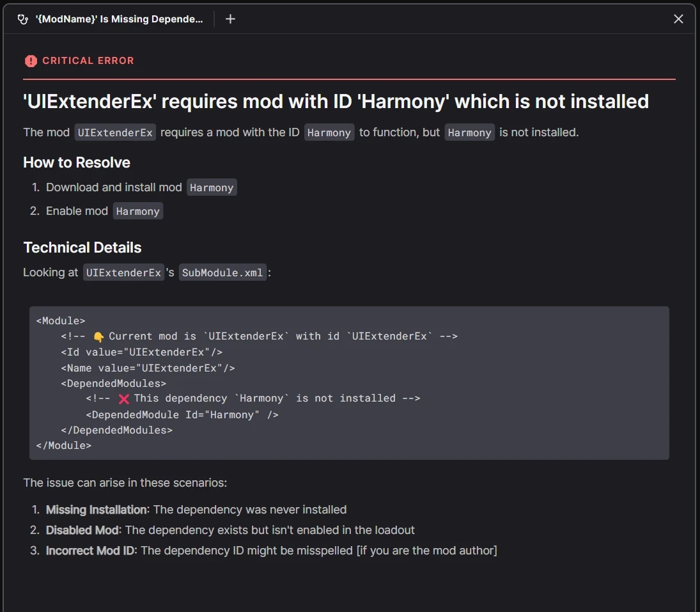Screen dimensions: 700x612
Task: Click the stethoscope icon in the tab
Action: tap(23, 19)
